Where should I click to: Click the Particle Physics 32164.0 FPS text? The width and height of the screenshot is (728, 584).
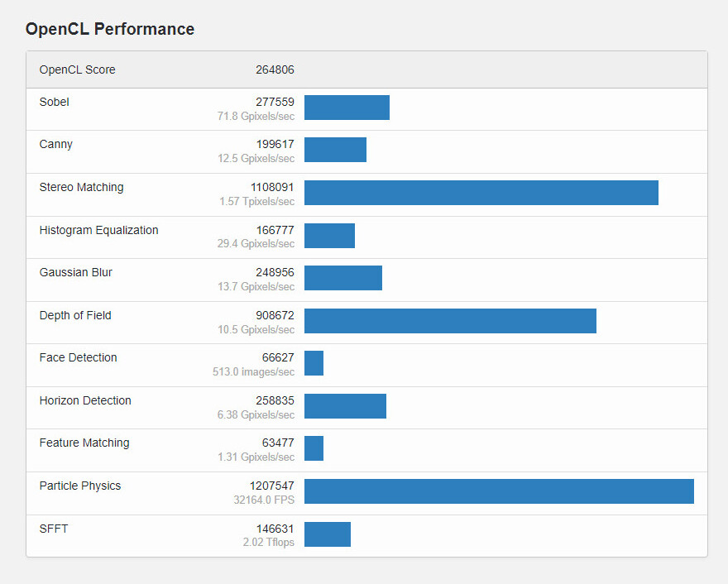pyautogui.click(x=264, y=500)
